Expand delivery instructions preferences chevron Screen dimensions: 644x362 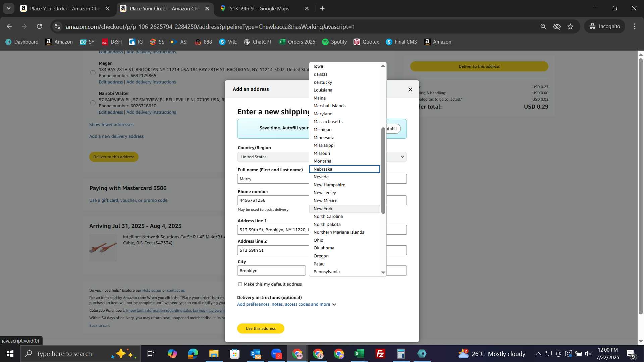tap(334, 305)
